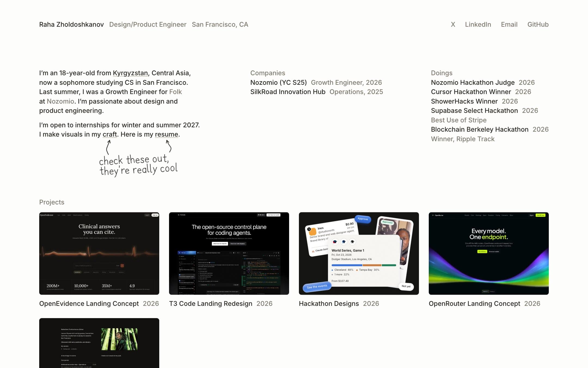
Task: Click the San Francisco, CA text
Action: pos(220,25)
